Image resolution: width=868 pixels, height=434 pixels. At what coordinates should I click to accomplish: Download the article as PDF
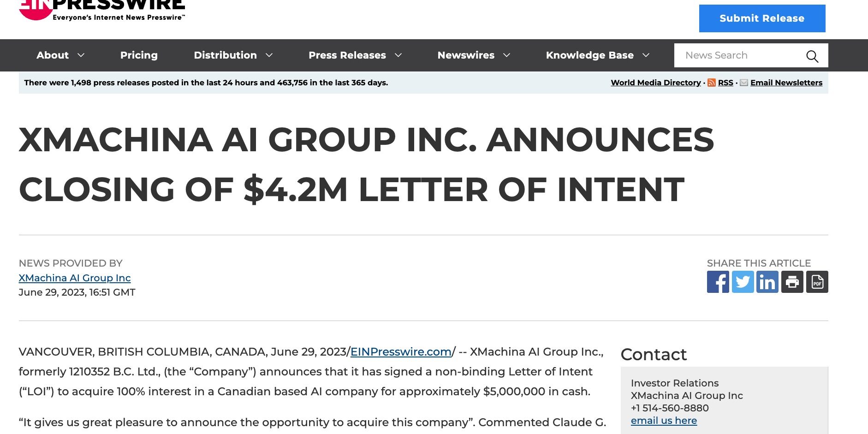point(817,282)
